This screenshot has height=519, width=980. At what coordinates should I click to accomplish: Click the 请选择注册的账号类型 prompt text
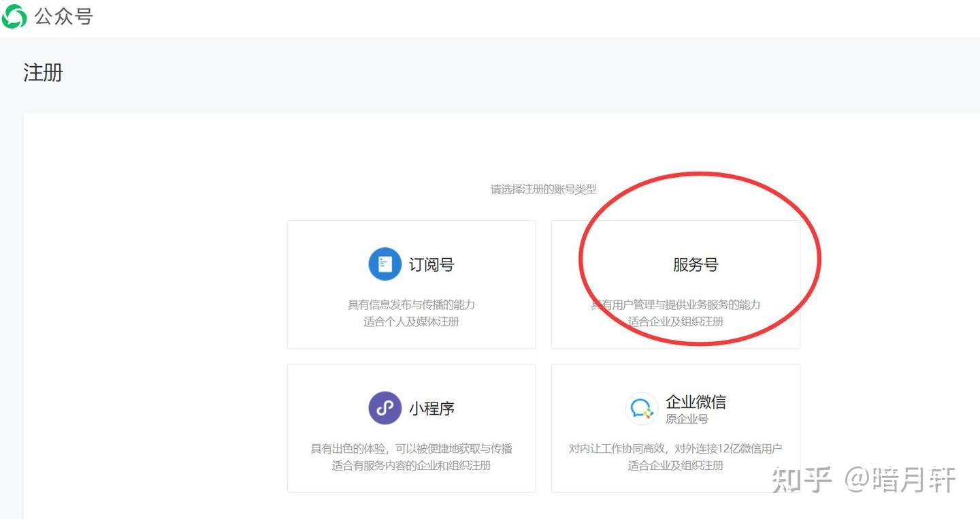click(x=544, y=189)
